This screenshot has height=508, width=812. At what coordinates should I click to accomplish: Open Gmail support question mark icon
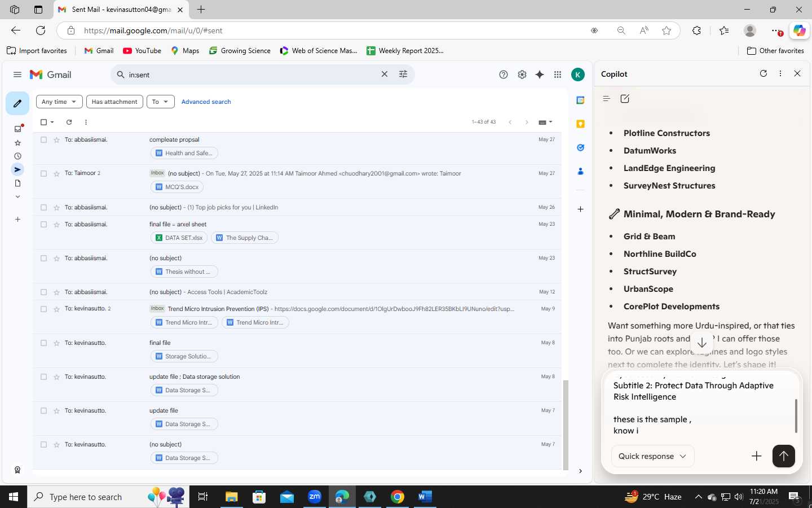coord(504,75)
